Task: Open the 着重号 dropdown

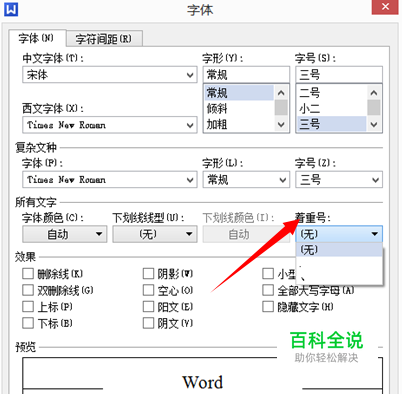Action: pos(339,234)
